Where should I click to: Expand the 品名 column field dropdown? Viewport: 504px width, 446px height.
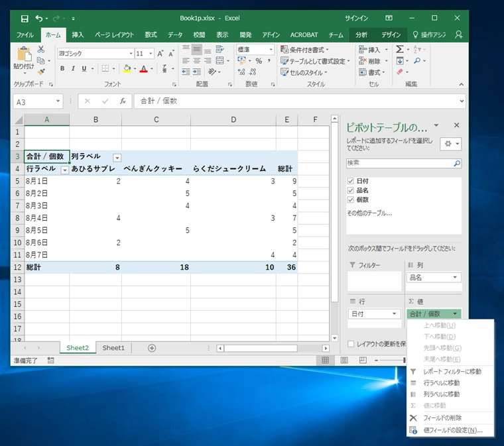tap(456, 278)
